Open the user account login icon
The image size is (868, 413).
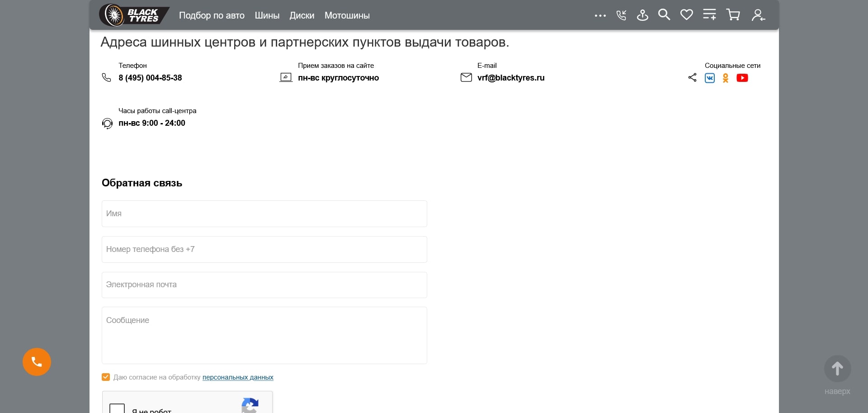758,15
